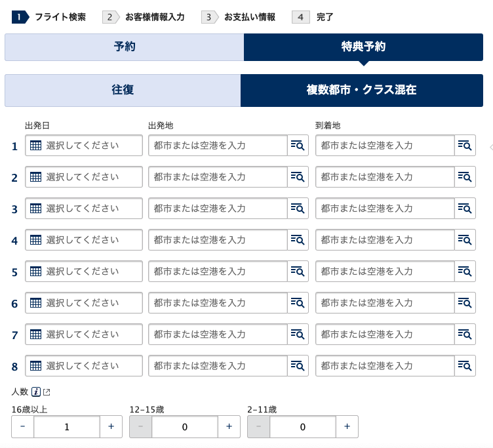The height and width of the screenshot is (448, 493).
Task: Choose the 複数都市・クラス混在 trip type
Action: coord(362,91)
